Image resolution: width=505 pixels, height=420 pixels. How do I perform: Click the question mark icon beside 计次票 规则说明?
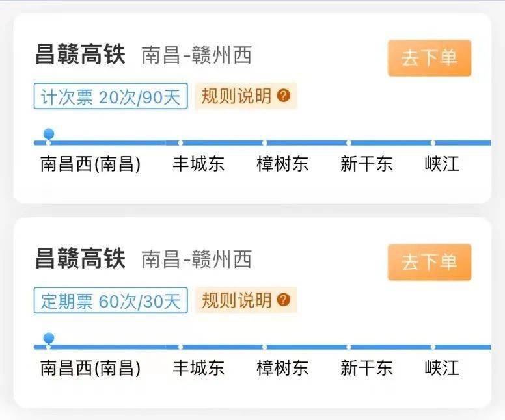coord(284,96)
